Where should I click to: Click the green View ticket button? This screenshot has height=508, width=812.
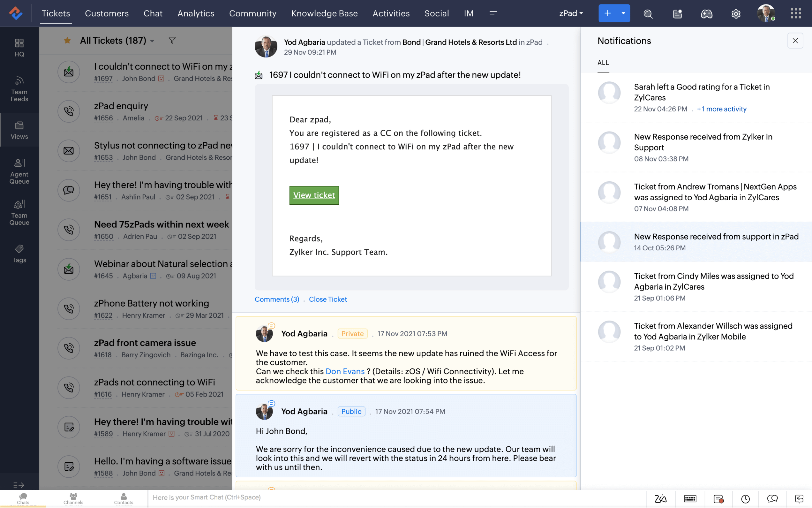[314, 195]
